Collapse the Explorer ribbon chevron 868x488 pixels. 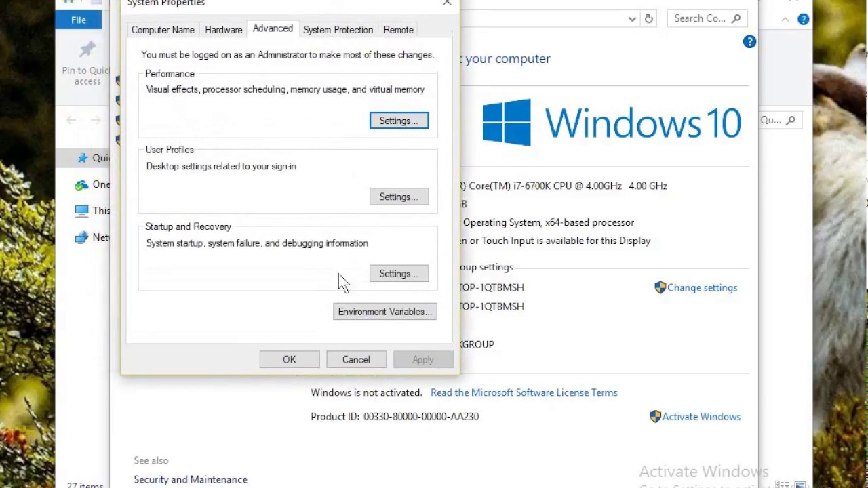coord(785,20)
